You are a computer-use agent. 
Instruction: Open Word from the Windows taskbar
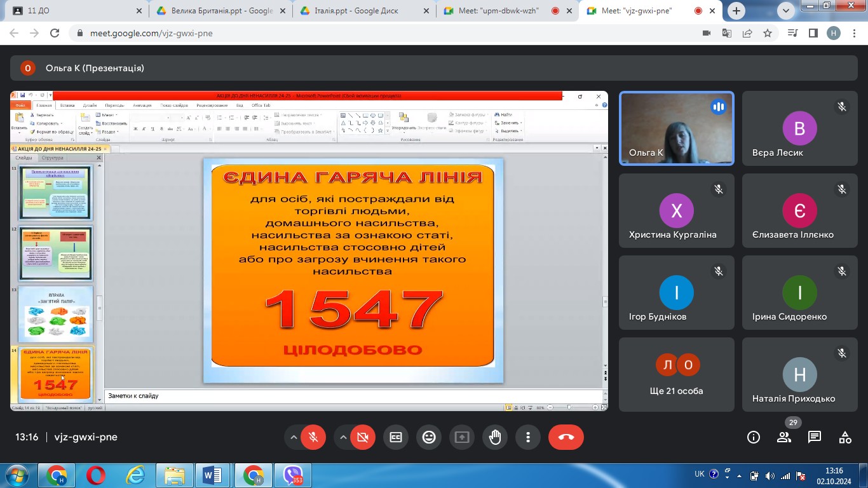[x=212, y=475]
